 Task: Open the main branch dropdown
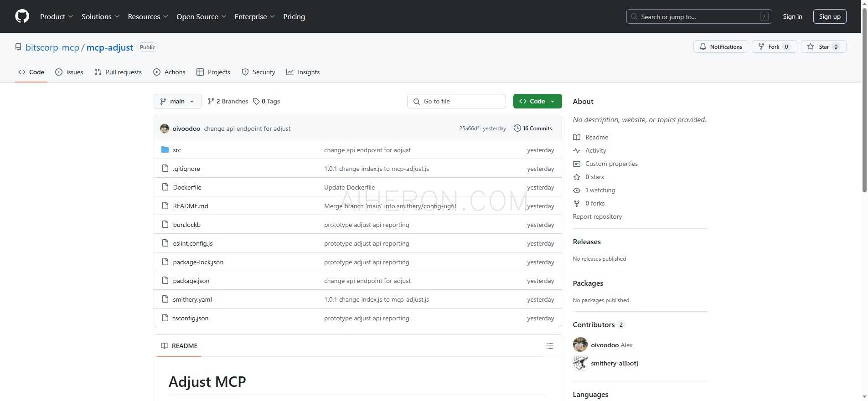[x=177, y=101]
